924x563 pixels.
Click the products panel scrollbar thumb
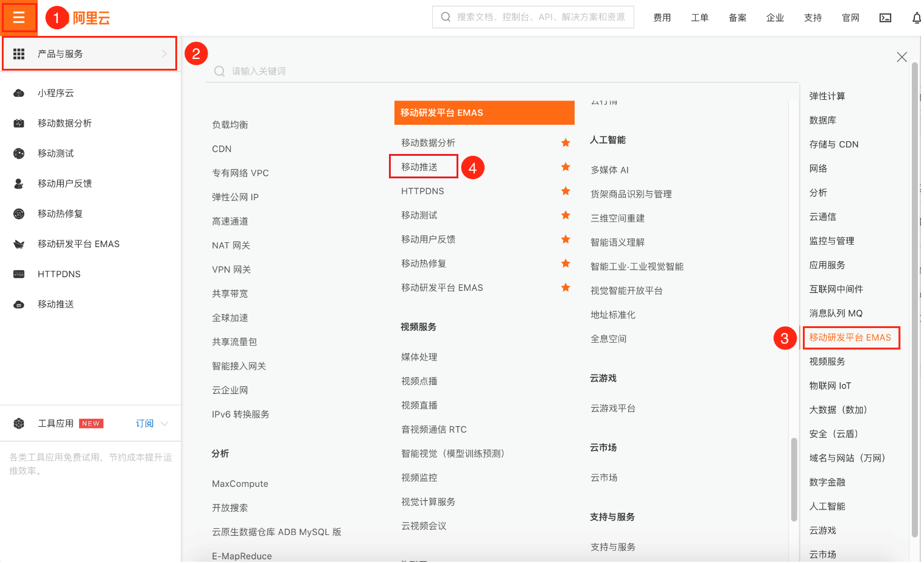794,480
